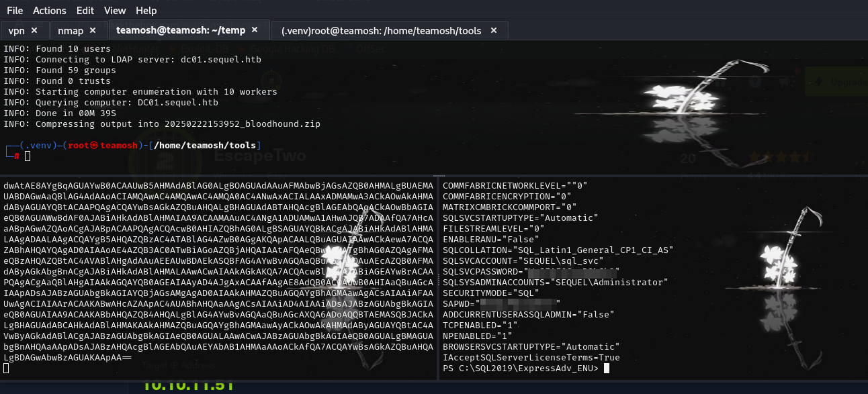Viewport: 868px width, 394px height.
Task: Click the 'INFO: Found 59 groups' line
Action: pos(60,70)
